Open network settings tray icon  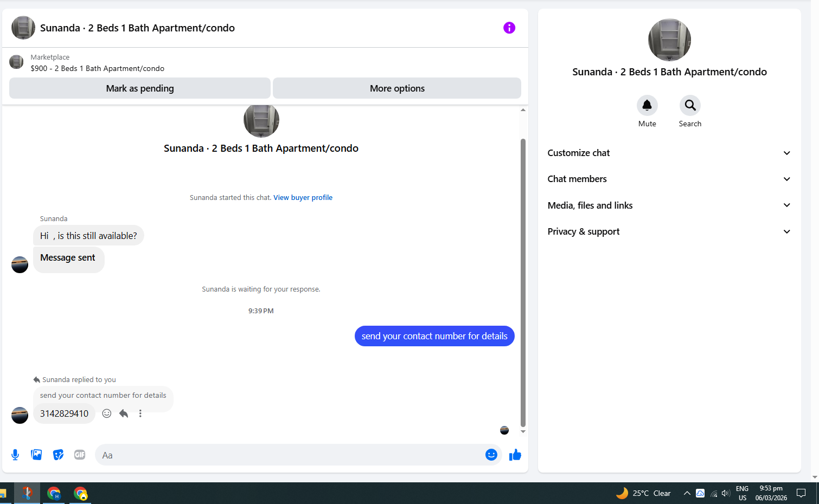pyautogui.click(x=713, y=493)
